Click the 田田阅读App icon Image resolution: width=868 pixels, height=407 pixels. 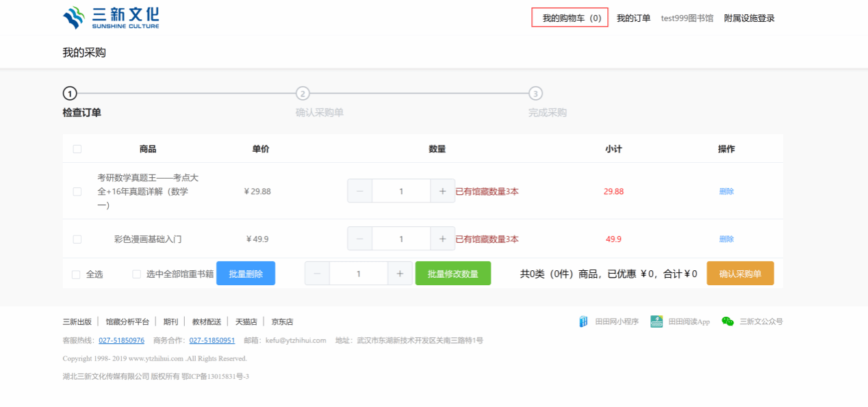[x=656, y=321]
